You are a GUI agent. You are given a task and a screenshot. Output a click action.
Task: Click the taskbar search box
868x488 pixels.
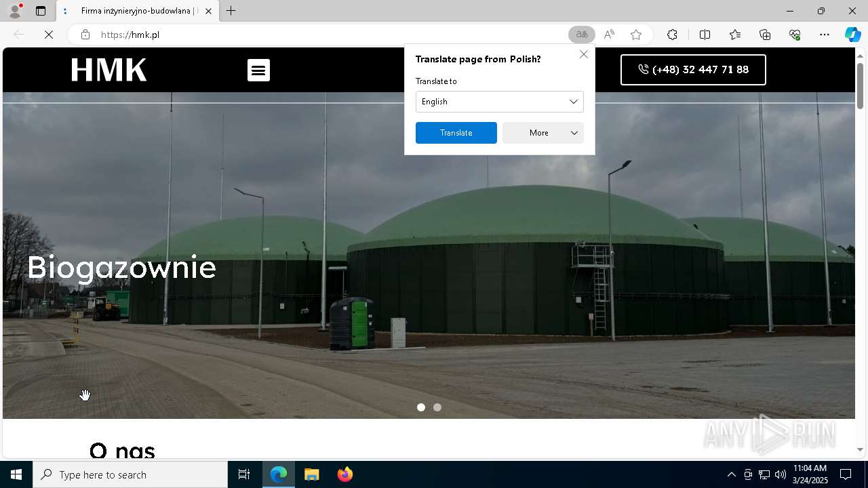[130, 474]
